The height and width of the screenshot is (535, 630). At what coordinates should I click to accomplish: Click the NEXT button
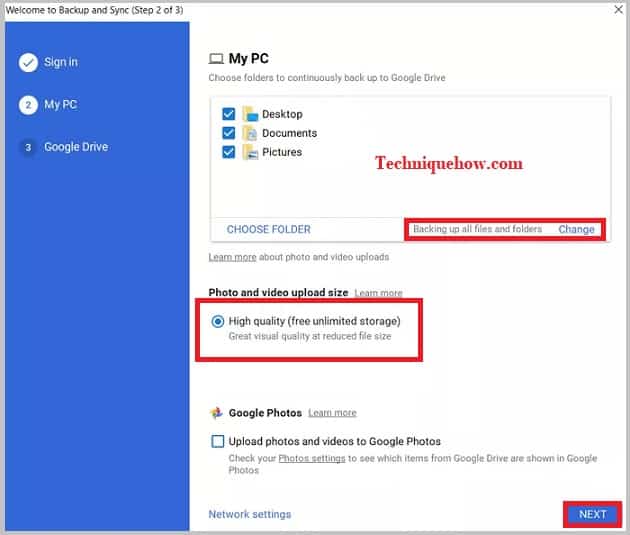pos(593,515)
